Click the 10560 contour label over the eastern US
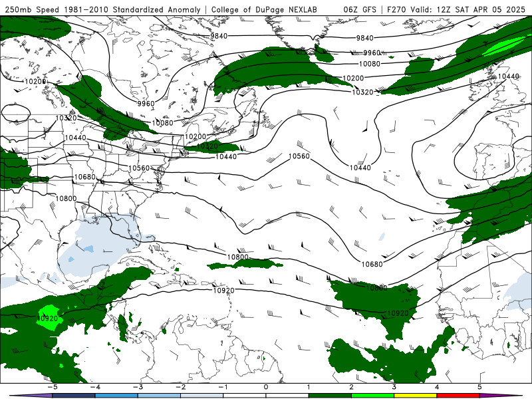Image resolution: width=532 pixels, height=399 pixels. tap(139, 168)
